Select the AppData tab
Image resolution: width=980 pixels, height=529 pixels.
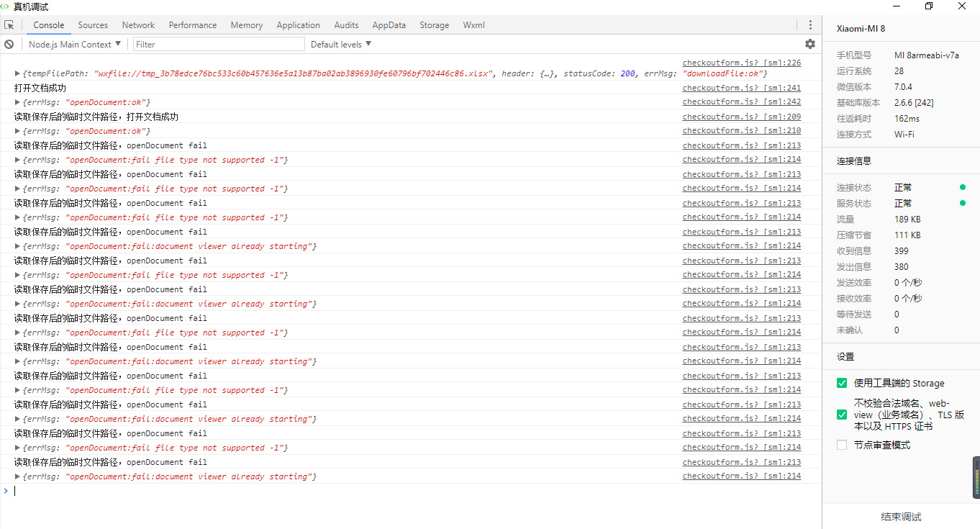(x=389, y=24)
